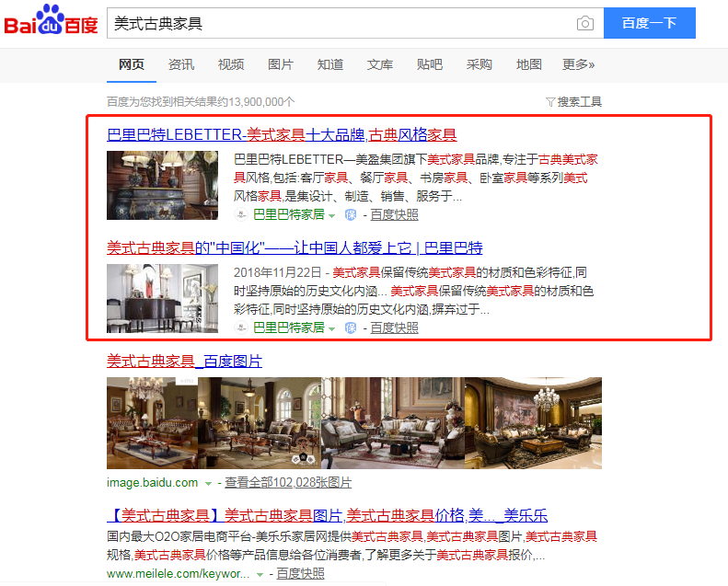This screenshot has width=728, height=586.
Task: Click site logo icon in first result
Action: [x=240, y=215]
